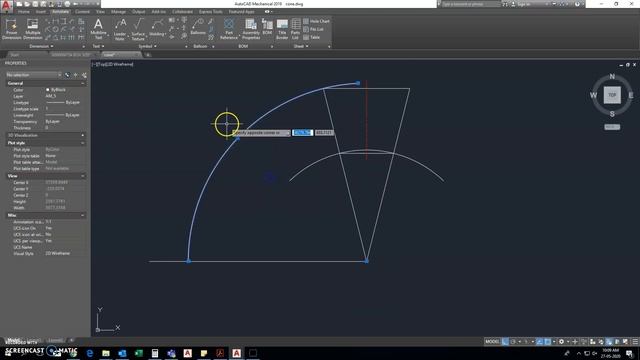640x360 pixels.
Task: Click the search keyword field in title bar
Action: [x=471, y=4]
